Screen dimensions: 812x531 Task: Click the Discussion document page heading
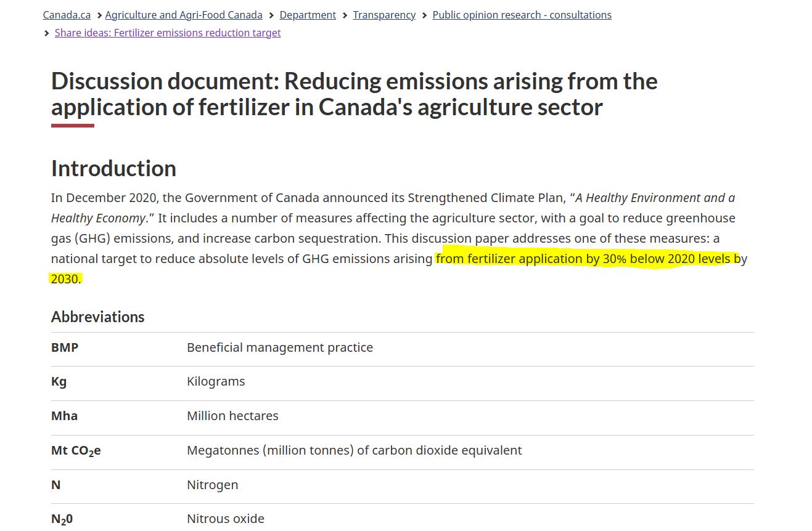pos(355,94)
